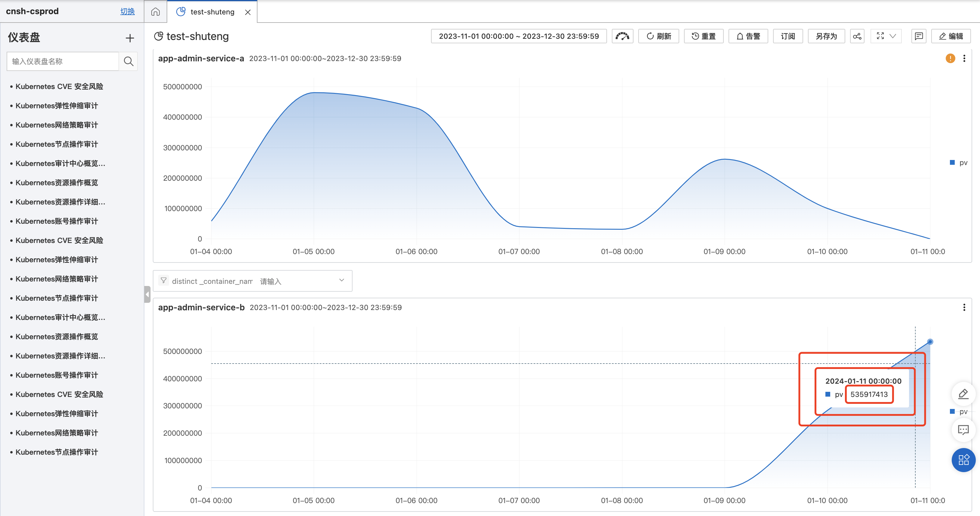Open the time range selector 2023-11-01 to 2023-12-30

[x=519, y=36]
